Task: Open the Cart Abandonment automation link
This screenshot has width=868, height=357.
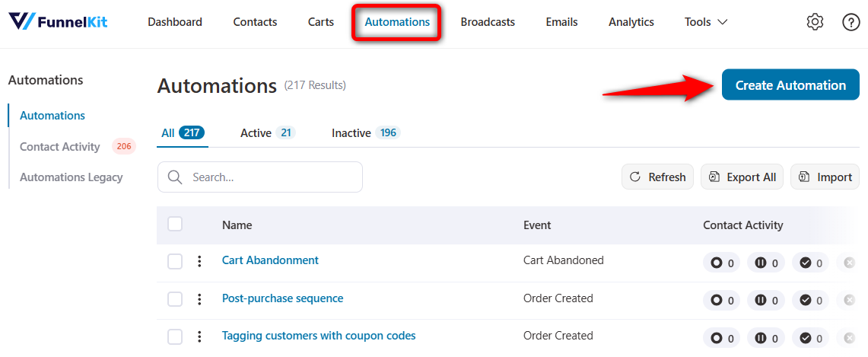Action: pos(270,260)
